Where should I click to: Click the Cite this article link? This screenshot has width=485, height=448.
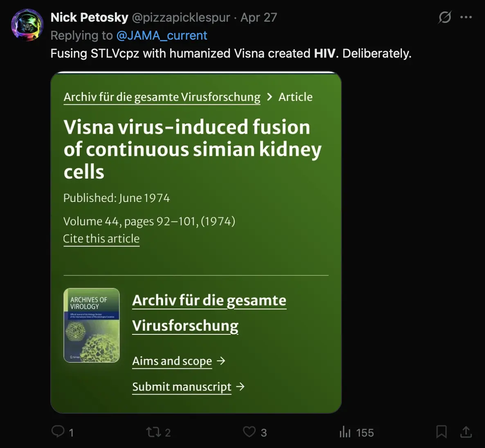(101, 239)
